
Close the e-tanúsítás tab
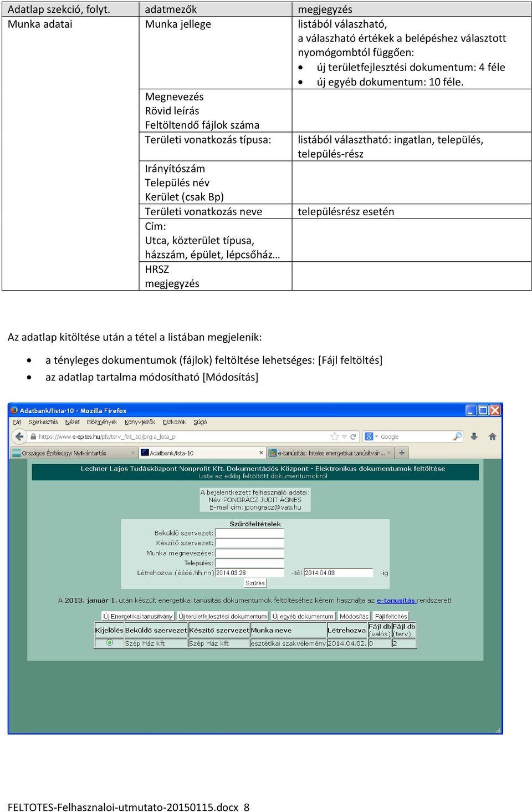click(x=389, y=453)
